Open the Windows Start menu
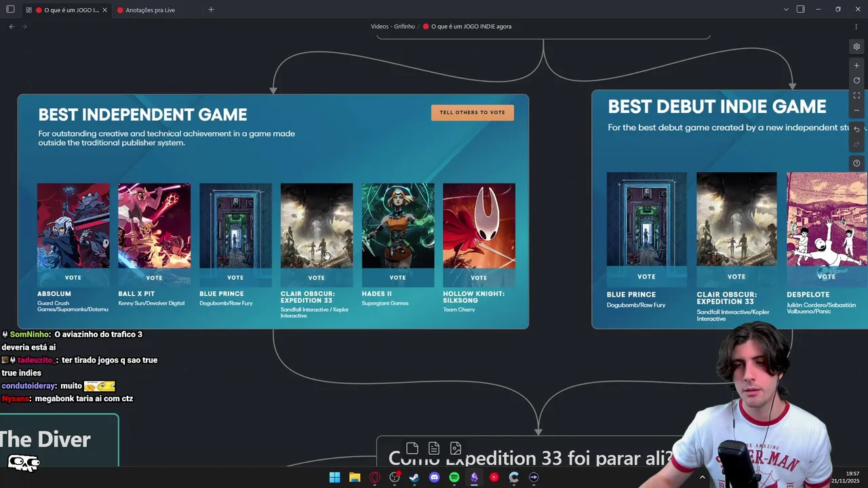Viewport: 868px width, 488px height. coord(334,477)
